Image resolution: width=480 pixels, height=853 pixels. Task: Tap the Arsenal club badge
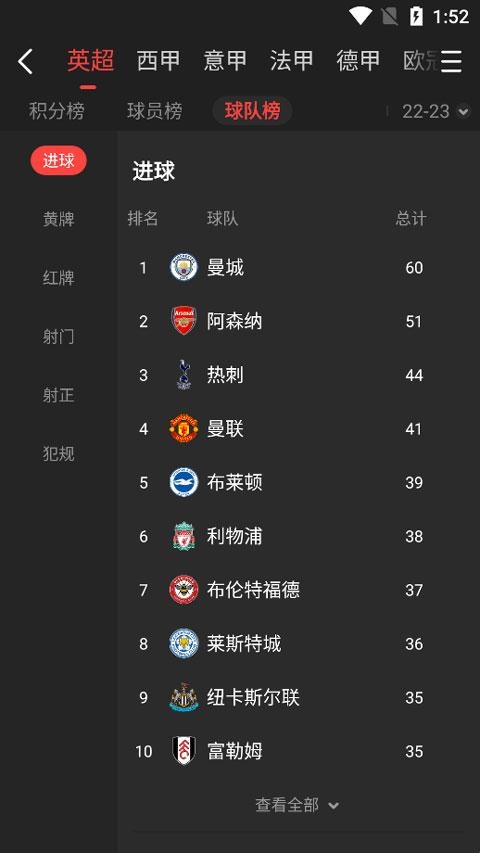(183, 321)
